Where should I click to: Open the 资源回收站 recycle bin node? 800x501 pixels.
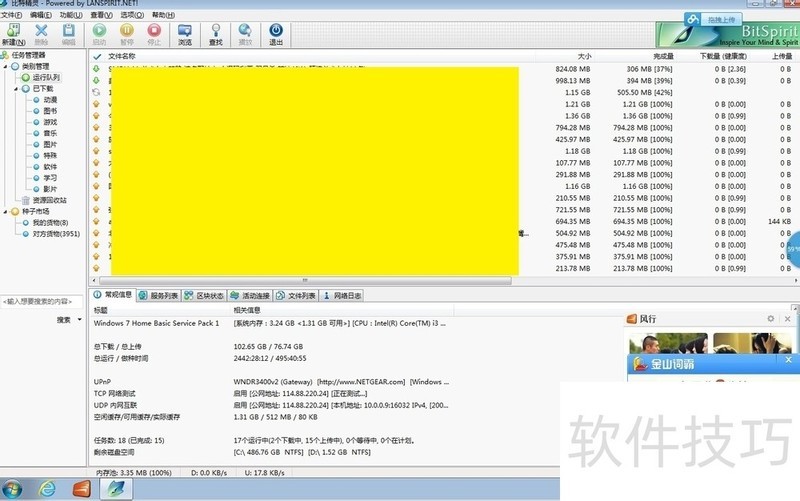click(x=49, y=201)
